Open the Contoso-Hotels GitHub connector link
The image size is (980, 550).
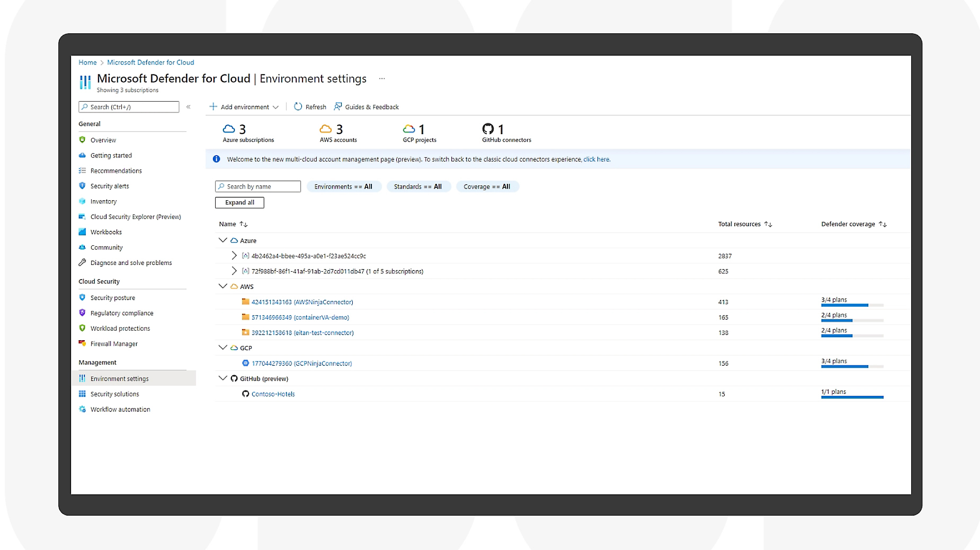click(273, 394)
